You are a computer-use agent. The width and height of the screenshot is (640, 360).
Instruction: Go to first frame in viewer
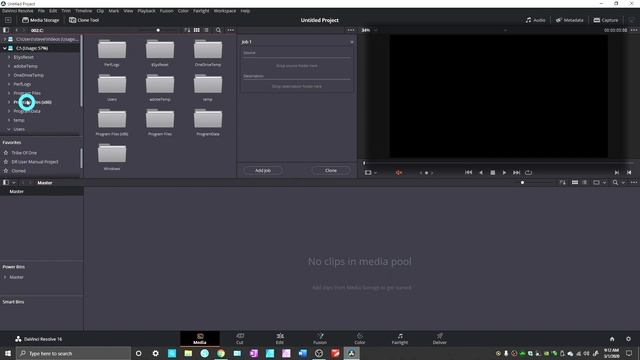tap(468, 173)
